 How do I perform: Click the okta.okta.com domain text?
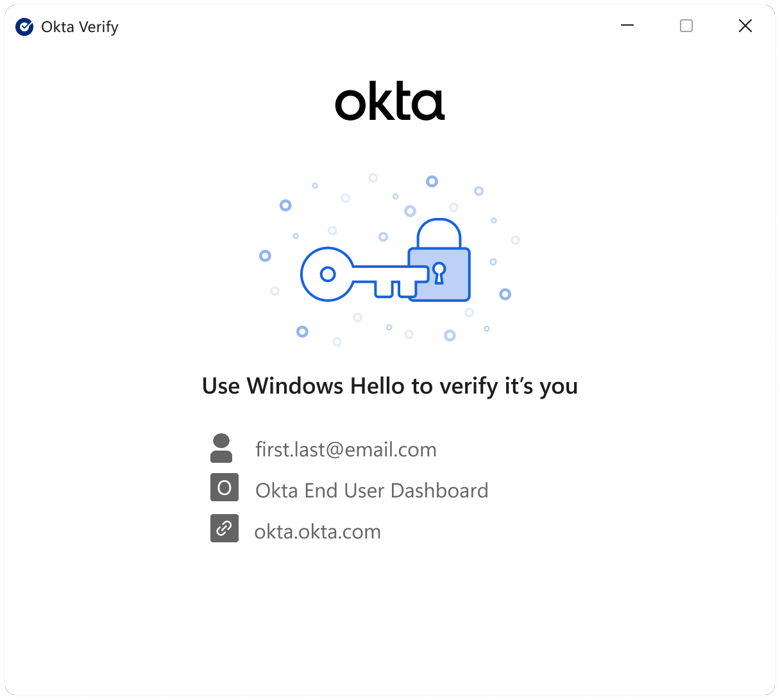coord(318,531)
